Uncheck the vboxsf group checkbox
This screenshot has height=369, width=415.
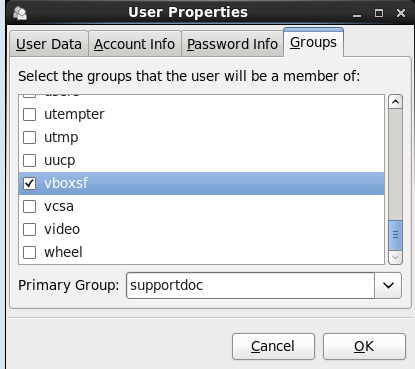[x=29, y=183]
